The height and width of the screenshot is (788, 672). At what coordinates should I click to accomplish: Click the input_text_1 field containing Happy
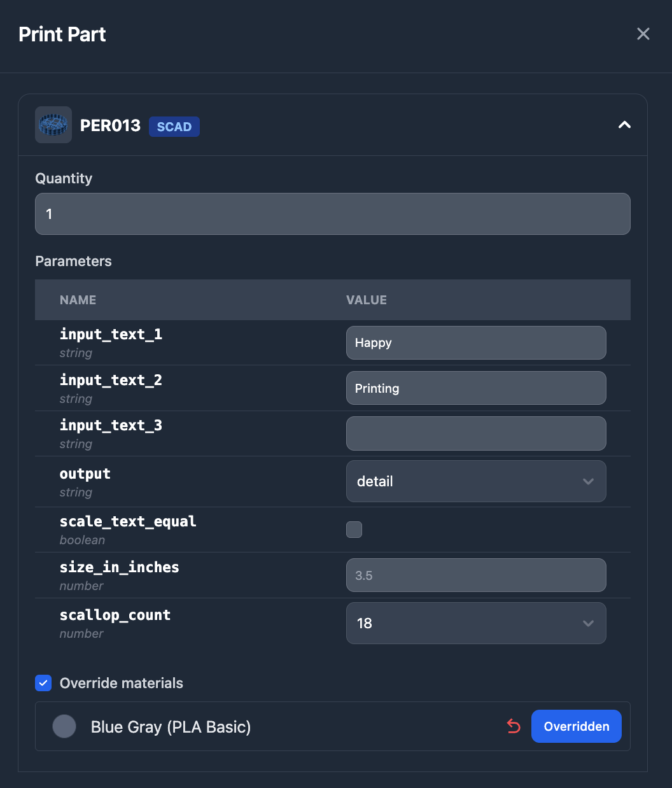pyautogui.click(x=476, y=343)
